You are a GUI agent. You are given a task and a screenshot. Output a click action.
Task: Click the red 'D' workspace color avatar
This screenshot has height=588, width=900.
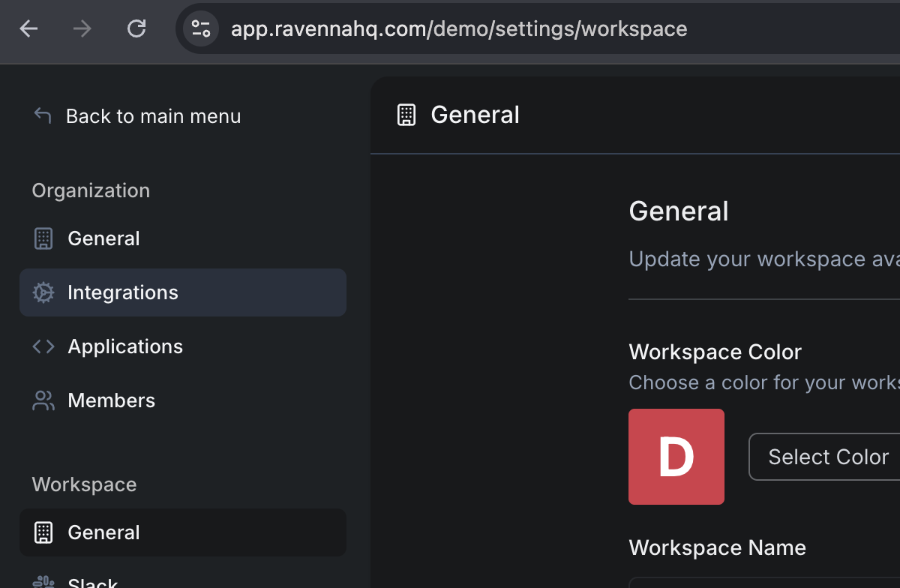click(676, 457)
